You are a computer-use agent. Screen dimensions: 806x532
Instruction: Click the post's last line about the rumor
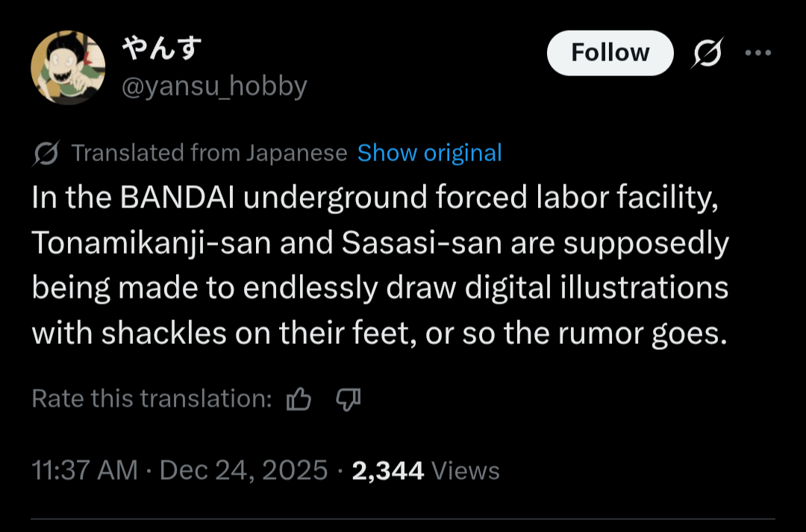coord(379,333)
